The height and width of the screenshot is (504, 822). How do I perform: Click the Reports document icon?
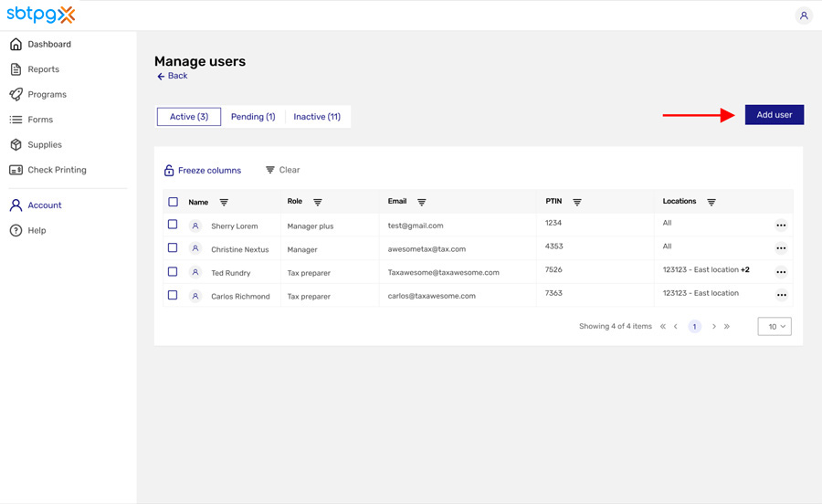(16, 69)
